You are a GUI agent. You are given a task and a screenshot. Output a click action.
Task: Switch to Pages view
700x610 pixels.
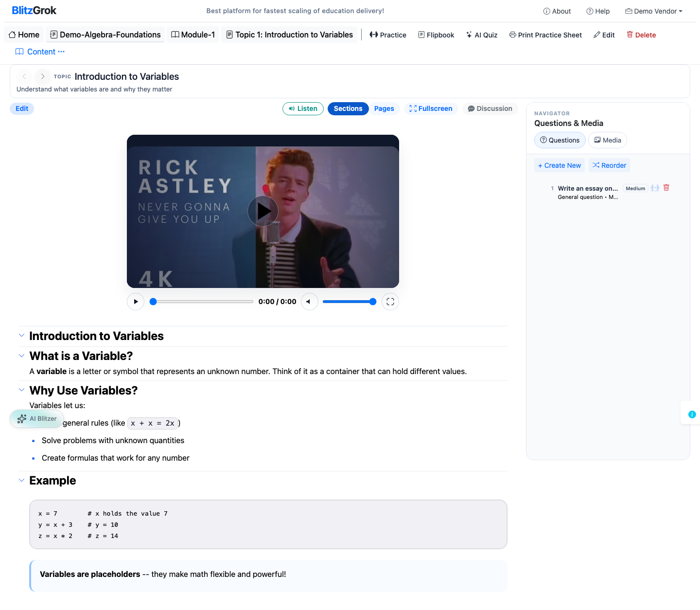click(384, 108)
